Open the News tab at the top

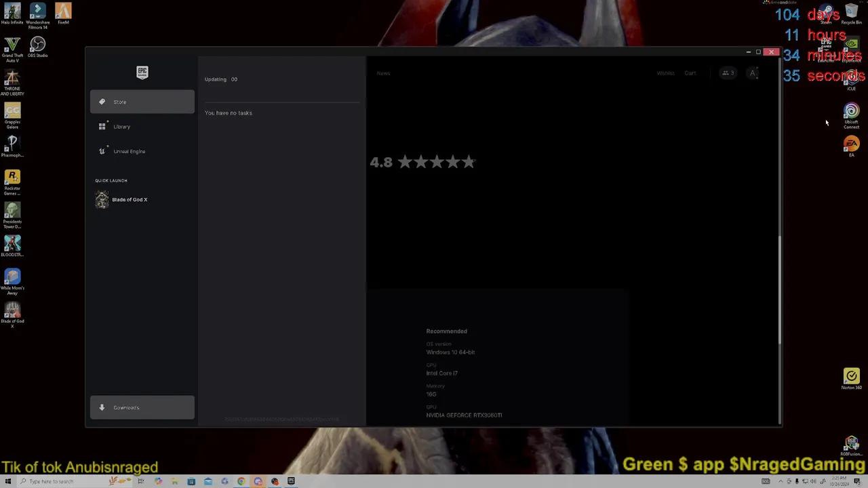click(x=383, y=73)
